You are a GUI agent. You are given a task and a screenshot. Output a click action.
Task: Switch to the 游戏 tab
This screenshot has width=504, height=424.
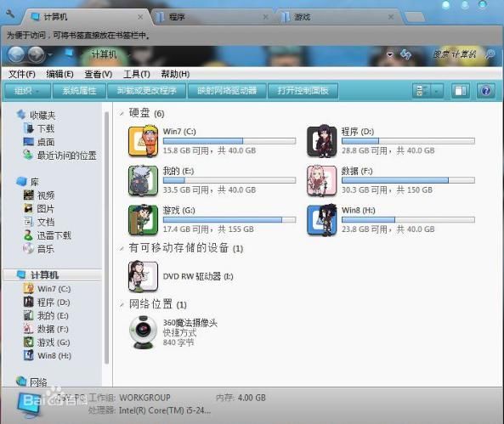(x=337, y=17)
